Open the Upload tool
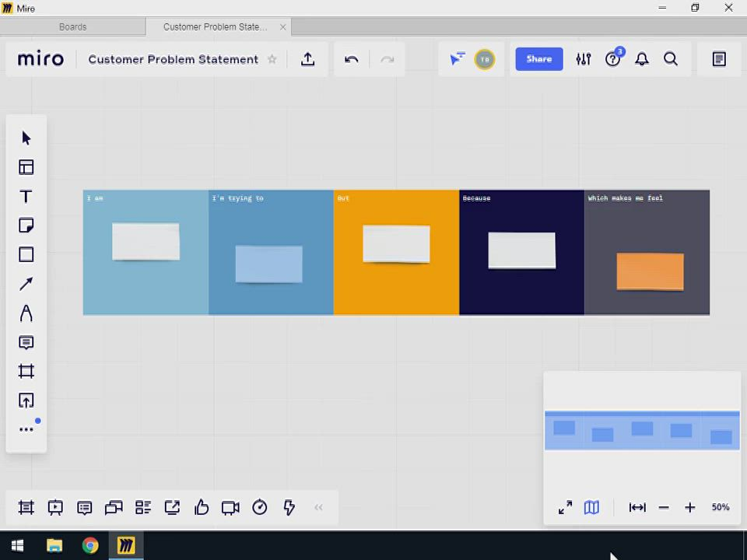The height and width of the screenshot is (560, 747). click(x=26, y=401)
